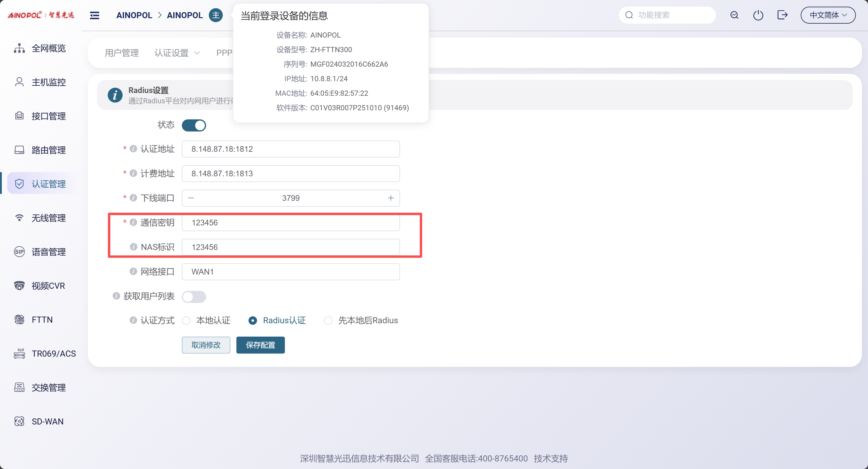Click the 保存配置 button
This screenshot has height=469, width=868.
click(260, 345)
